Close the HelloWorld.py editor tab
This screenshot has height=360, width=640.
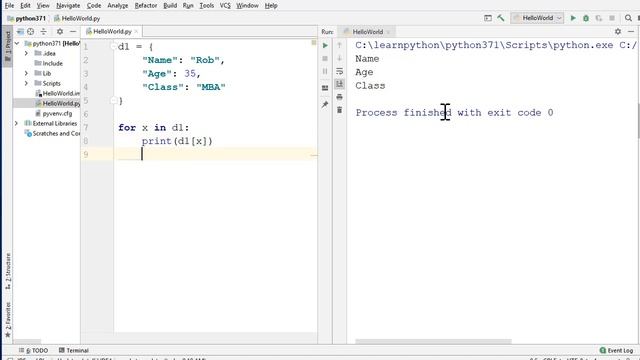click(x=136, y=31)
